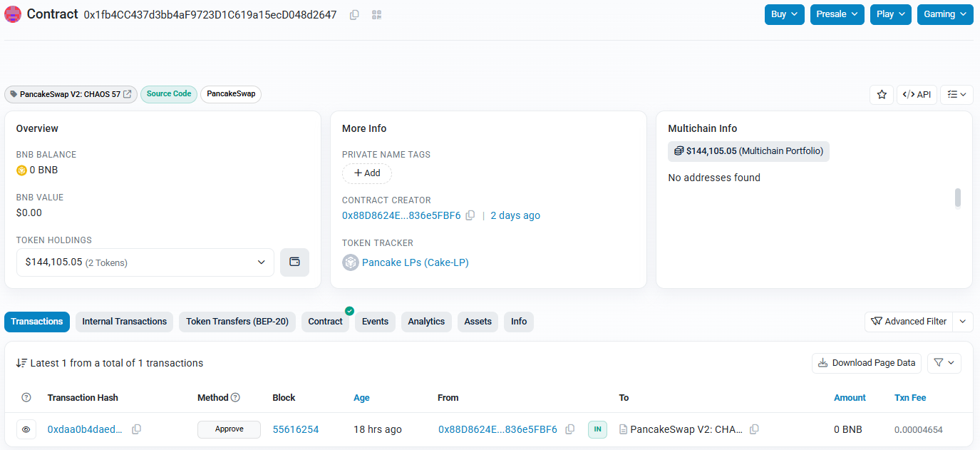Open the transactions filter funnel dropdown

coord(944,363)
